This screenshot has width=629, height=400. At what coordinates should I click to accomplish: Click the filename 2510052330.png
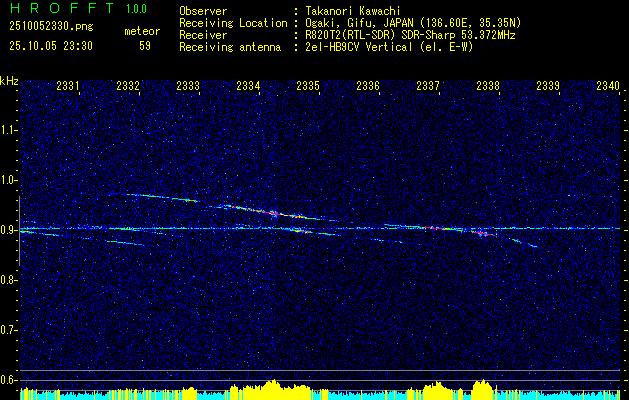[x=51, y=27]
